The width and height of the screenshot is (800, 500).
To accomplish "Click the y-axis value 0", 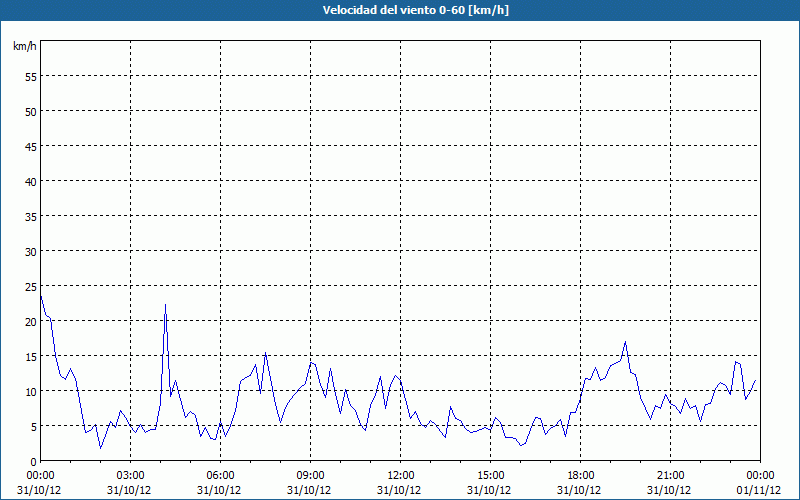I will coord(34,462).
